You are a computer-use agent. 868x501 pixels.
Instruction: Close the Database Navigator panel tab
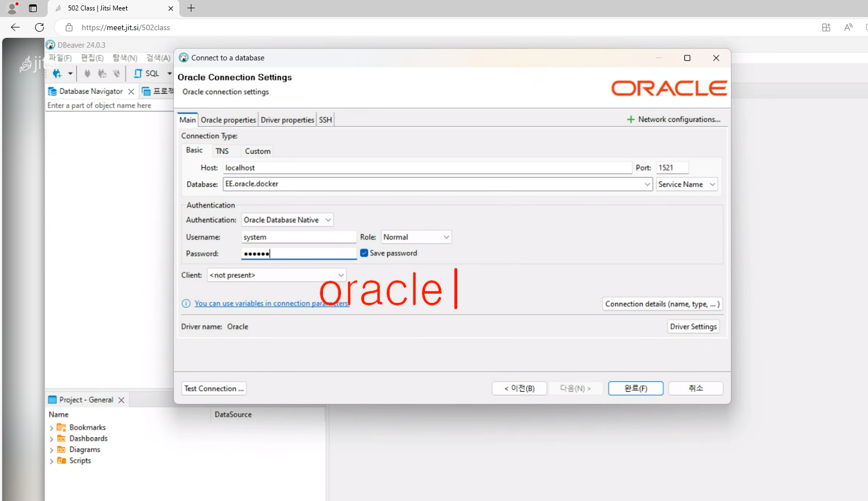click(x=131, y=92)
